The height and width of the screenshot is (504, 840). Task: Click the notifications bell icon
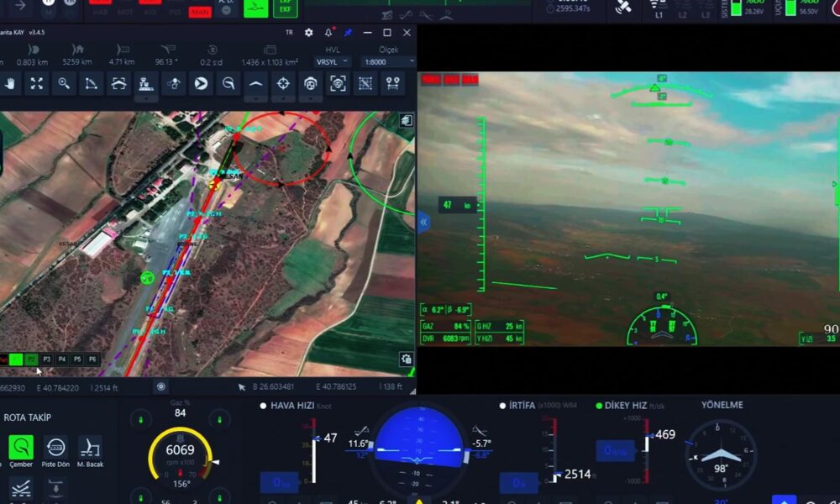(328, 33)
